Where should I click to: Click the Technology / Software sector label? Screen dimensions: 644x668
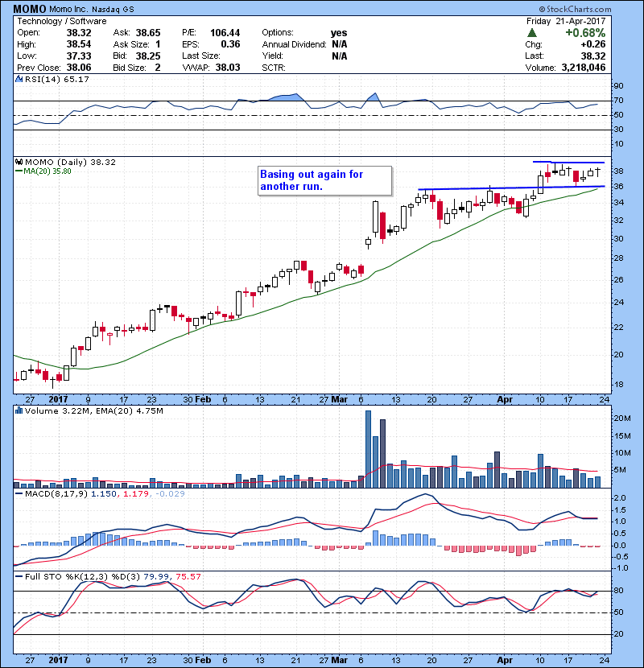click(62, 21)
